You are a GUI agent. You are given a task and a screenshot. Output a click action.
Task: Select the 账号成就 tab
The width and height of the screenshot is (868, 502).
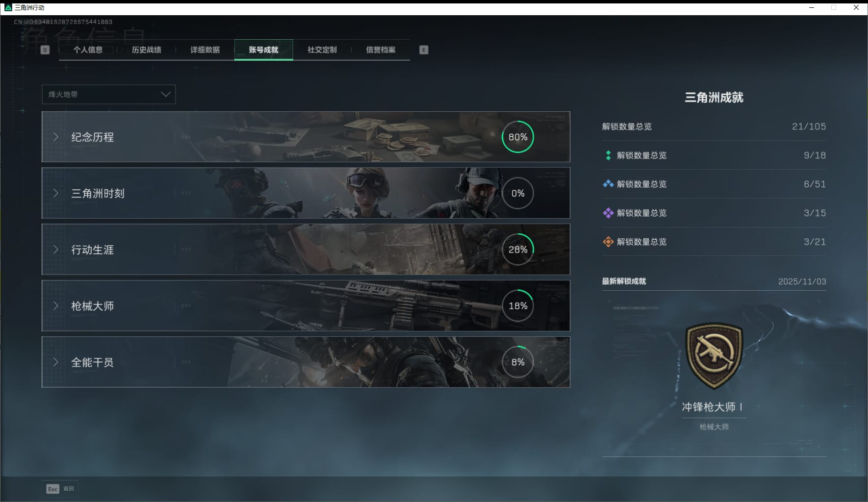coord(264,50)
